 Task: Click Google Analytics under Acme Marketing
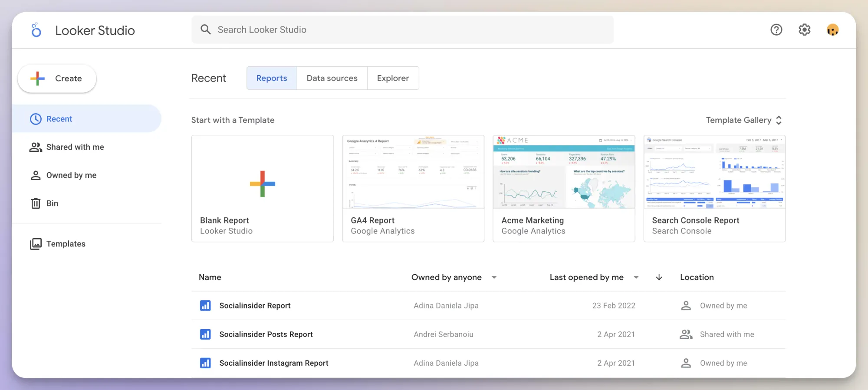533,231
